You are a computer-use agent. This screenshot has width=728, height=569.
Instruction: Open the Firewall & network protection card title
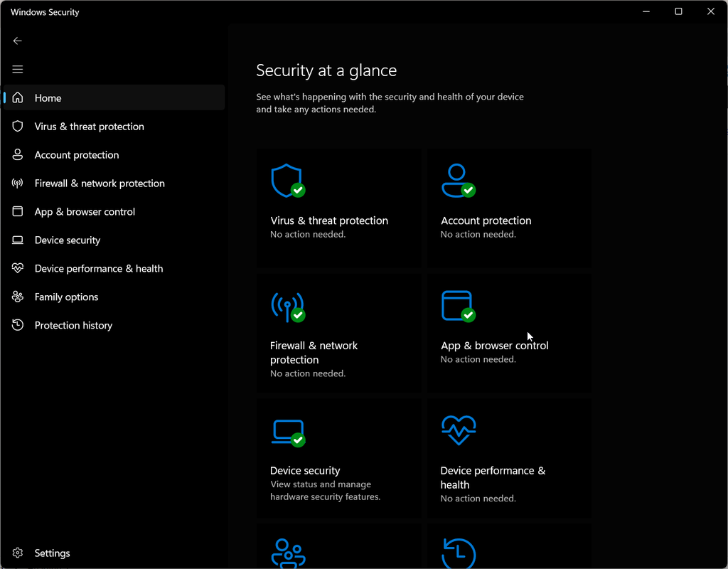pos(314,353)
